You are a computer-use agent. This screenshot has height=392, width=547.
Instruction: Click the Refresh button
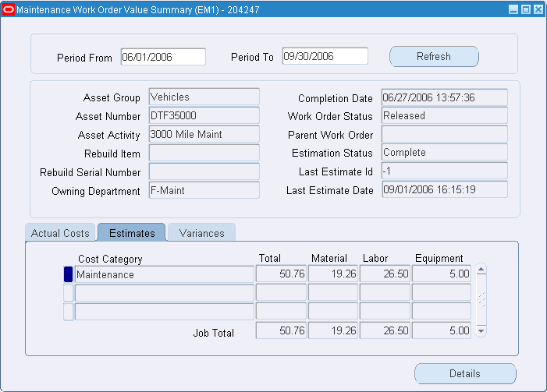coord(434,56)
